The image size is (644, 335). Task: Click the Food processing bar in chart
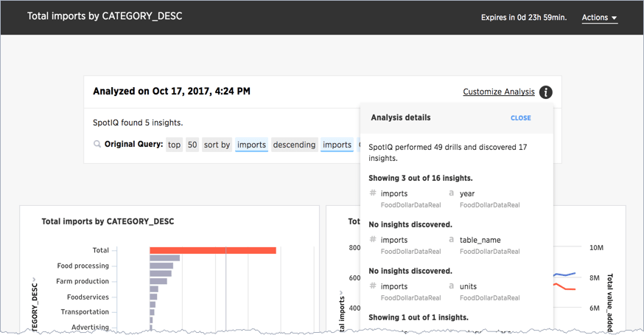(x=161, y=266)
